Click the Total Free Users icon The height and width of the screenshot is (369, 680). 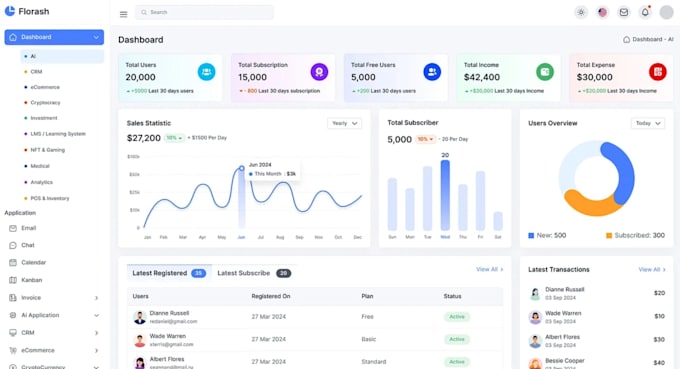[x=432, y=72]
